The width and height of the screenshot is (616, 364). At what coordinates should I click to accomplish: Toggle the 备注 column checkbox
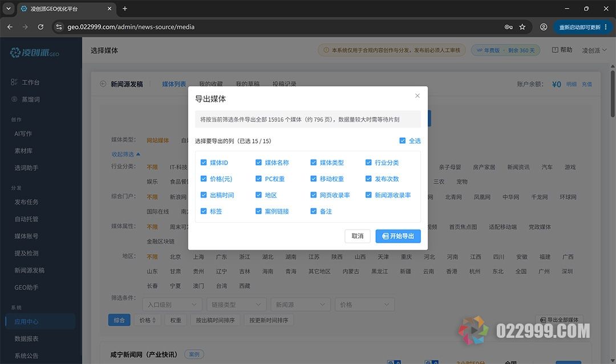tap(314, 211)
